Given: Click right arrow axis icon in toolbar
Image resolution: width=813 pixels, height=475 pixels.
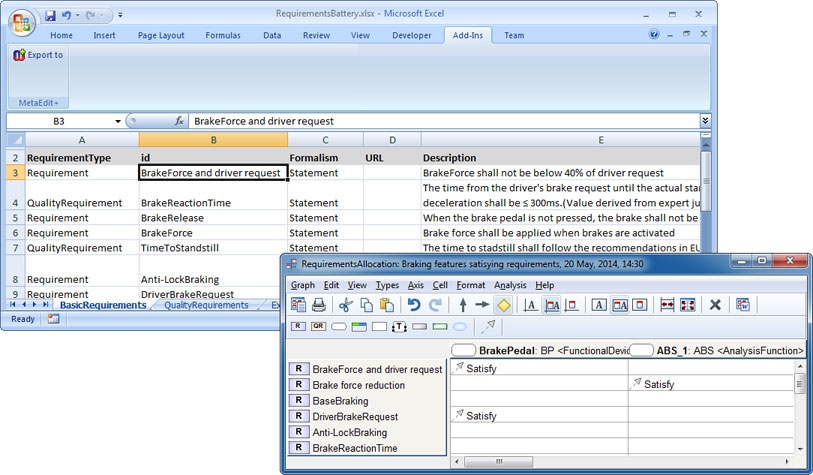Looking at the screenshot, I should point(482,305).
